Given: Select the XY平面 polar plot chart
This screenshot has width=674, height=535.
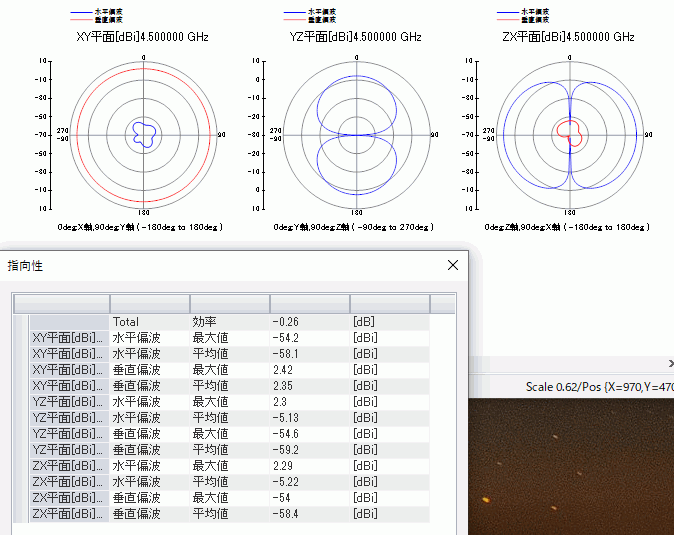Looking at the screenshot, I should (143, 134).
